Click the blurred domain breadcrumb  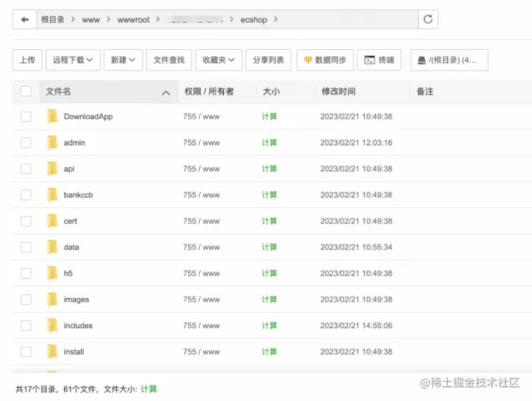[195, 20]
